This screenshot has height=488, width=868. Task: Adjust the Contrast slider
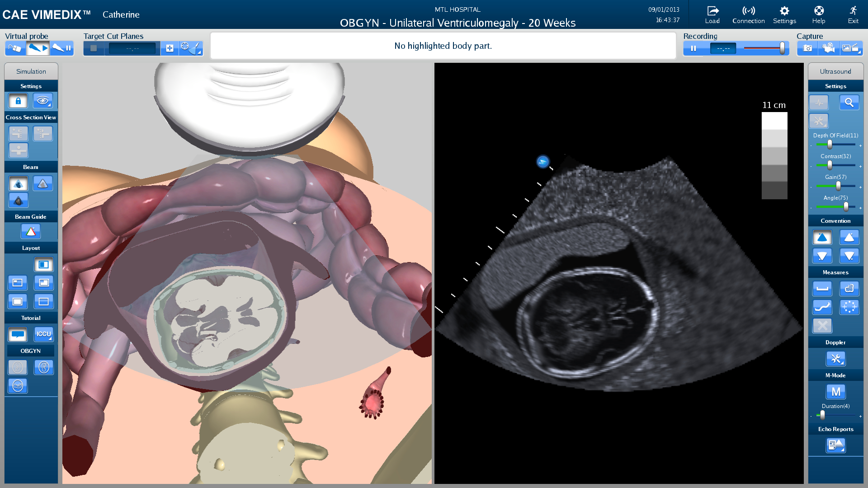coord(830,165)
